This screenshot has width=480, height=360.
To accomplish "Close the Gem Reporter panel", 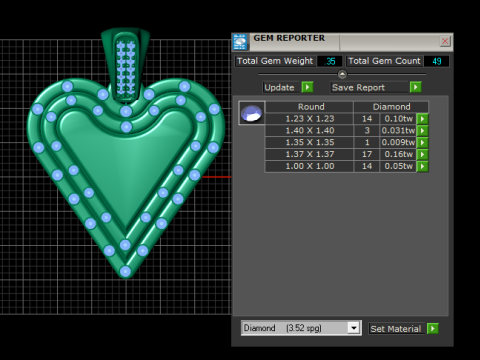I will pos(445,41).
